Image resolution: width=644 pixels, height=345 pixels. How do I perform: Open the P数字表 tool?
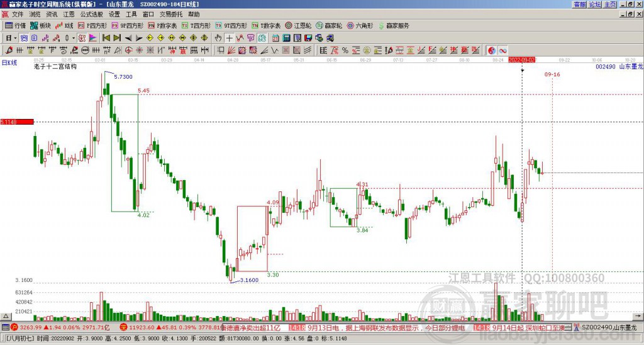(162, 25)
